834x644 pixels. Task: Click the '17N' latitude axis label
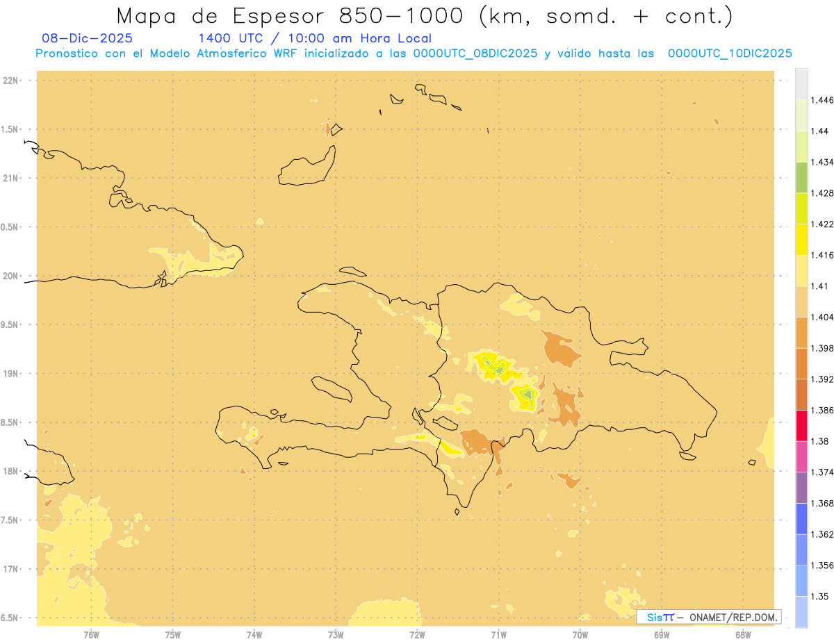[x=10, y=569]
